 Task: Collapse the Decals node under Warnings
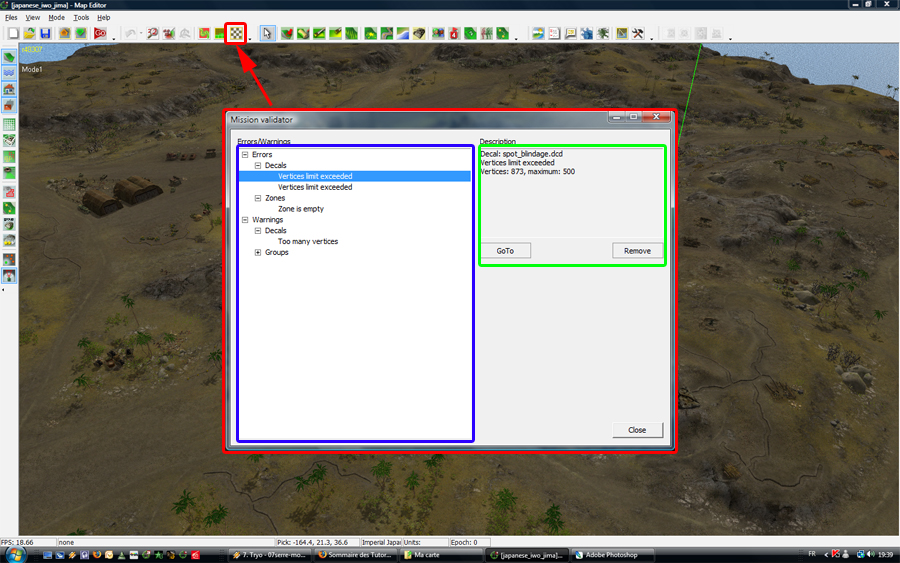pyautogui.click(x=258, y=231)
